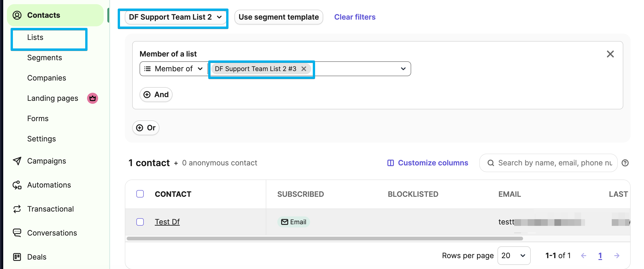Click the plus icon on the Or button

click(140, 128)
